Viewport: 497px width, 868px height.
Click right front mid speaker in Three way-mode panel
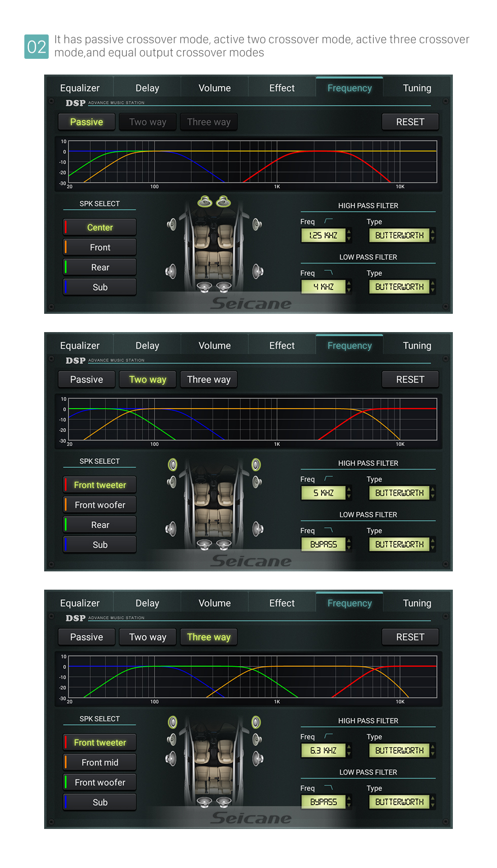coord(257,739)
